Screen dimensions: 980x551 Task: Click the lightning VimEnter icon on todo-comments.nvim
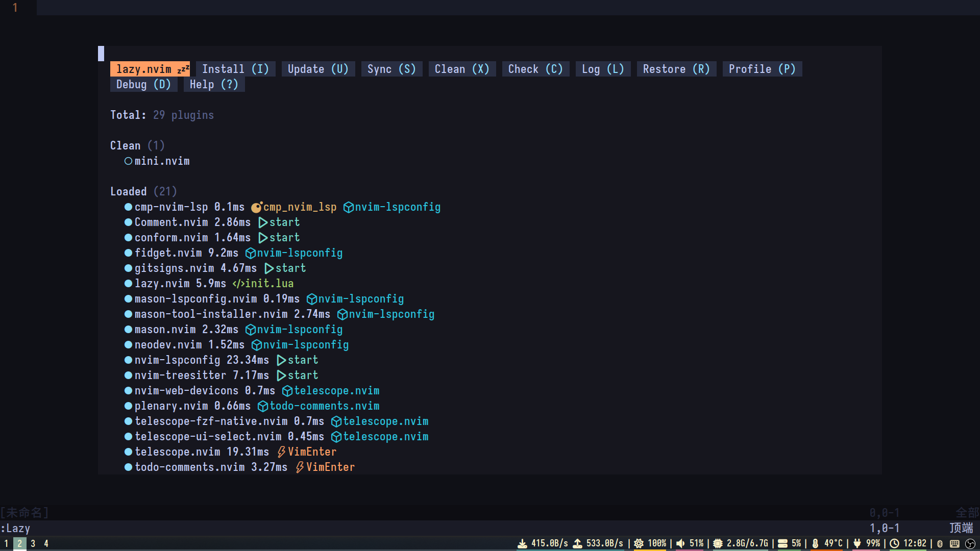(300, 467)
